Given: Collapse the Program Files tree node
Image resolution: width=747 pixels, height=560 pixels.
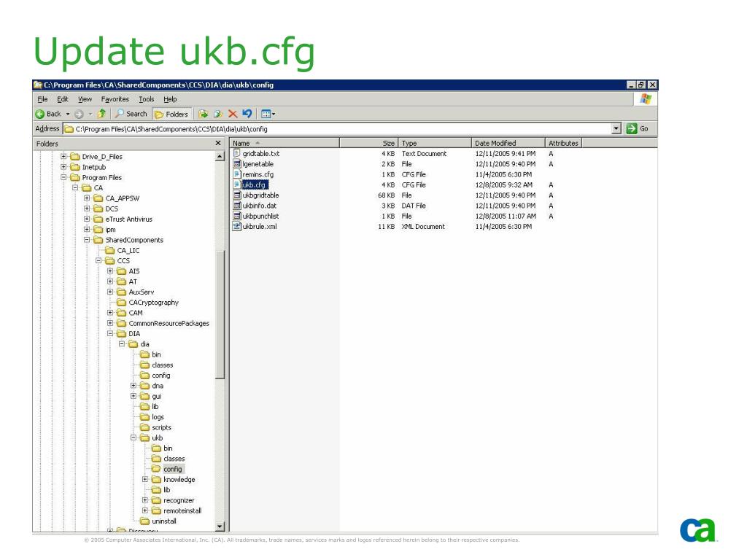Looking at the screenshot, I should pos(63,177).
